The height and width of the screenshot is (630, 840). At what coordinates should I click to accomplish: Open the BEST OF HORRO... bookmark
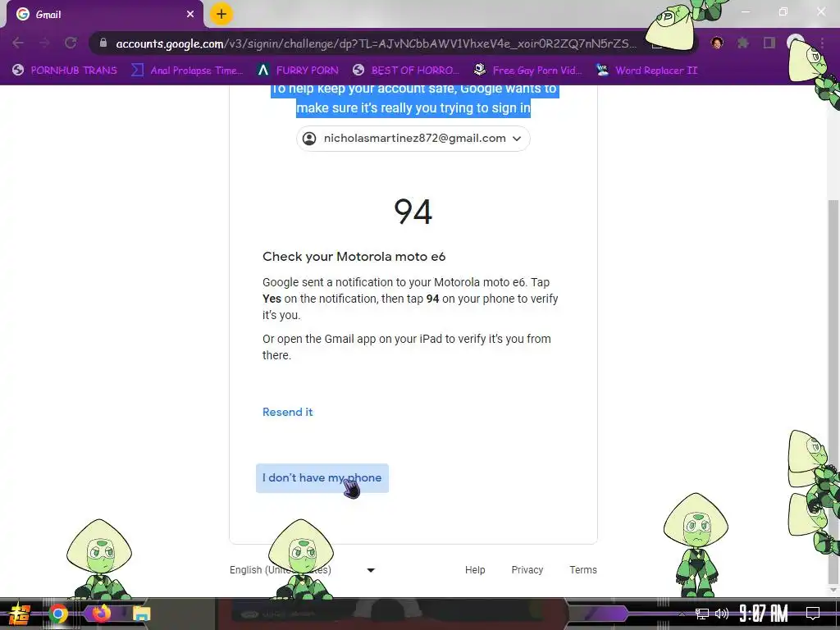[405, 71]
